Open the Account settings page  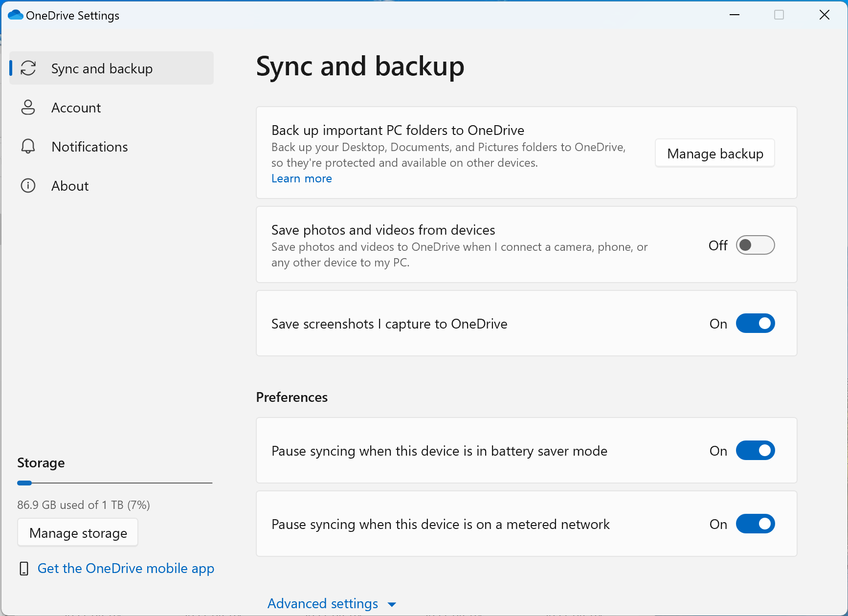tap(76, 108)
